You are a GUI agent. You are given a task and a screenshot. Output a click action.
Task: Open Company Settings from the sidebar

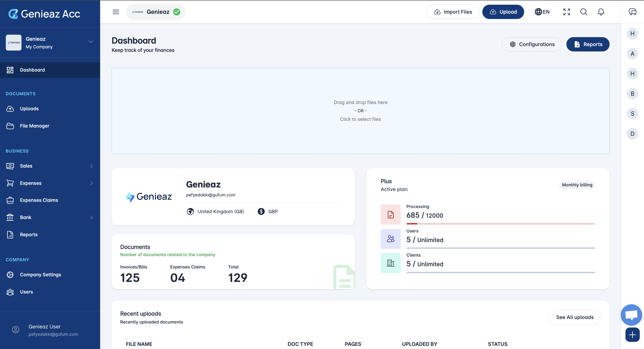(40, 275)
